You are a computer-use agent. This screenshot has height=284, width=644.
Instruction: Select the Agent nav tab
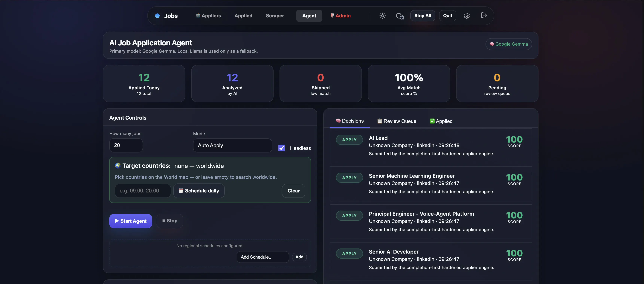(x=309, y=16)
